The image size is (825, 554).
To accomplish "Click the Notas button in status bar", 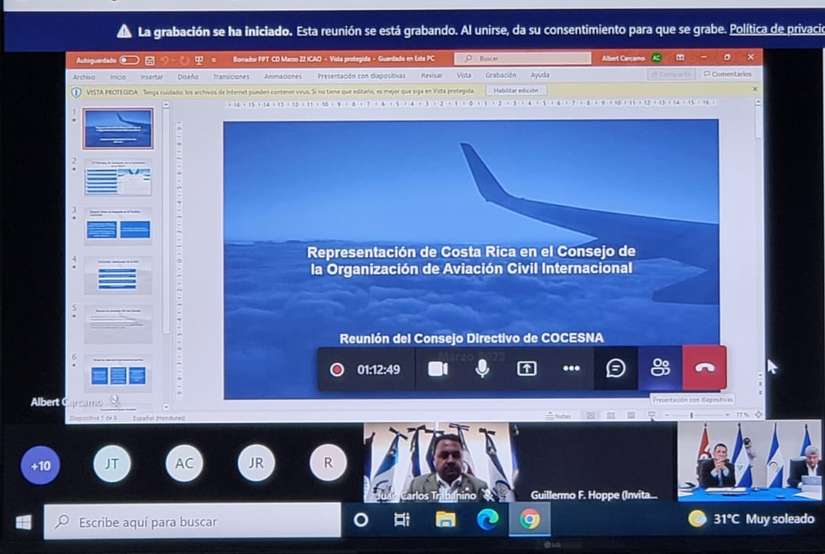I will tap(559, 416).
